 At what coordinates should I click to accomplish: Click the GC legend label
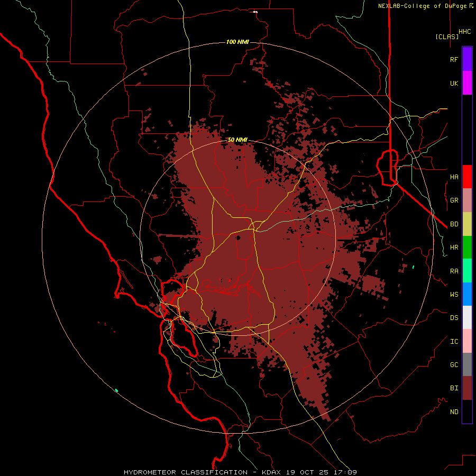[454, 364]
